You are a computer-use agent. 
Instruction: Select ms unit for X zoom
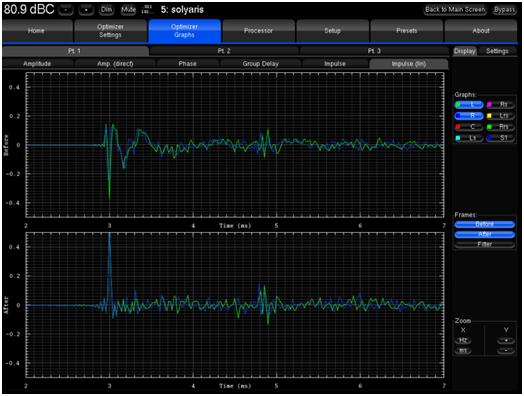(463, 351)
